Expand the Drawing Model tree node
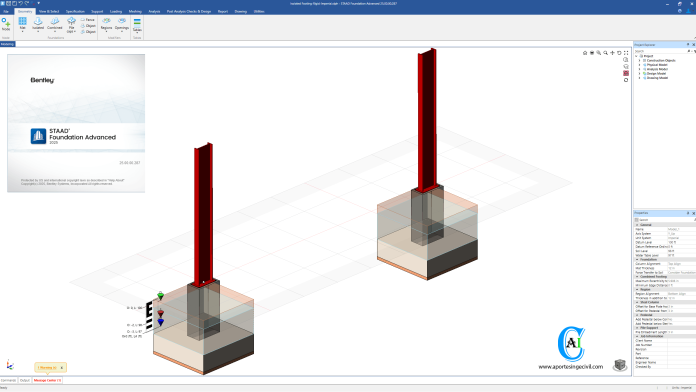This screenshot has width=696, height=392. coord(640,78)
